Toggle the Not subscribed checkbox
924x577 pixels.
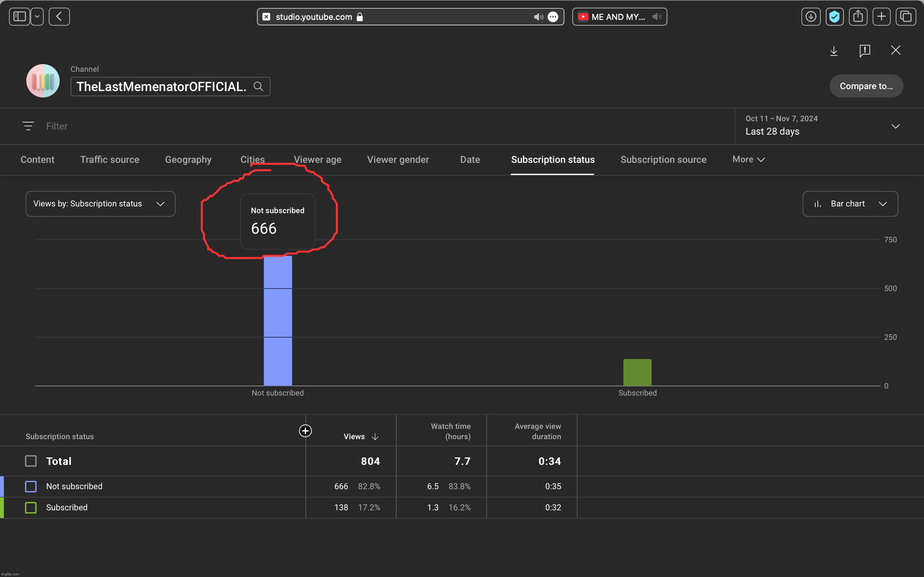coord(31,486)
